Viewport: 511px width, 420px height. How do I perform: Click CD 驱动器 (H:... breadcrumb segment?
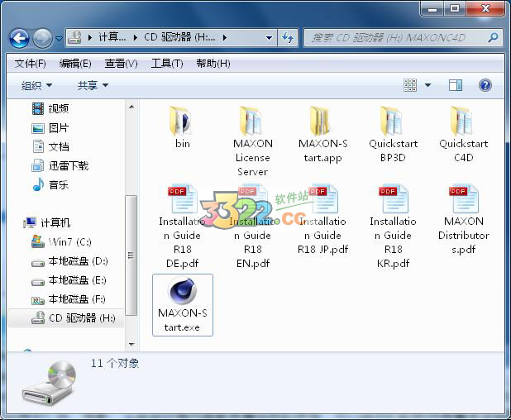[x=179, y=38]
